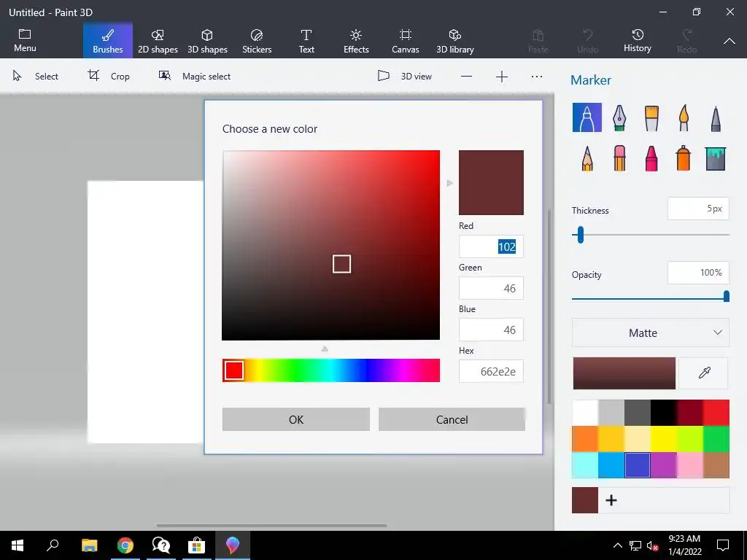Click the current color preview bar
The width and height of the screenshot is (747, 560).
coord(624,373)
